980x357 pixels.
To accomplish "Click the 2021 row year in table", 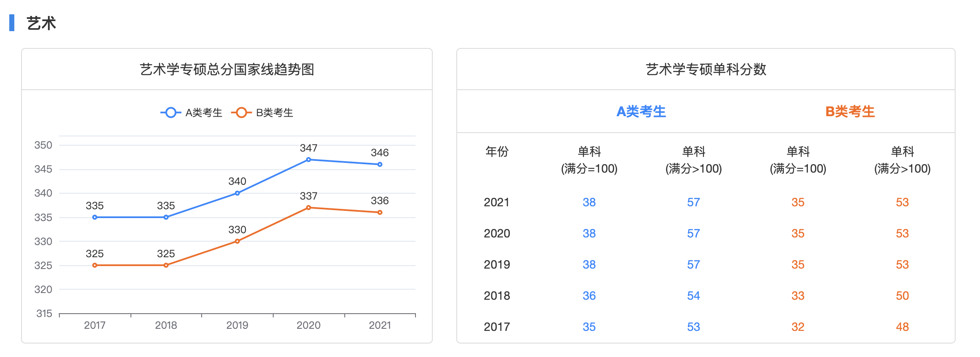I will pyautogui.click(x=496, y=202).
